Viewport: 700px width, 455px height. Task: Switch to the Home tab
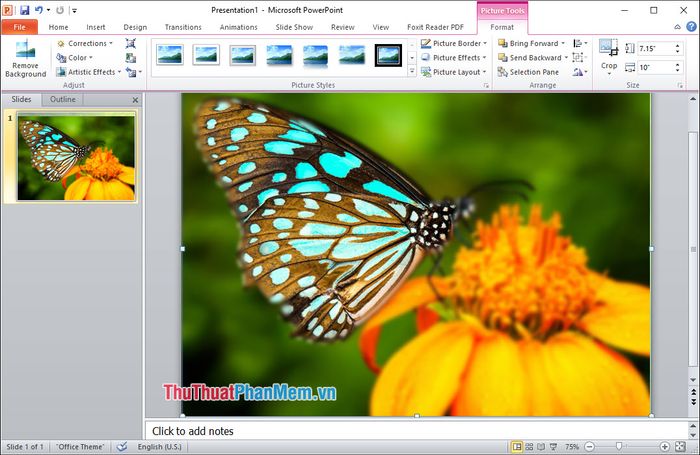tap(58, 27)
